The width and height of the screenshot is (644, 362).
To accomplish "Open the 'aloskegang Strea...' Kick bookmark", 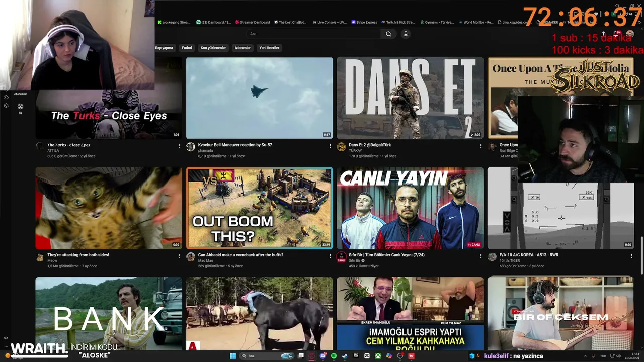I will click(174, 22).
